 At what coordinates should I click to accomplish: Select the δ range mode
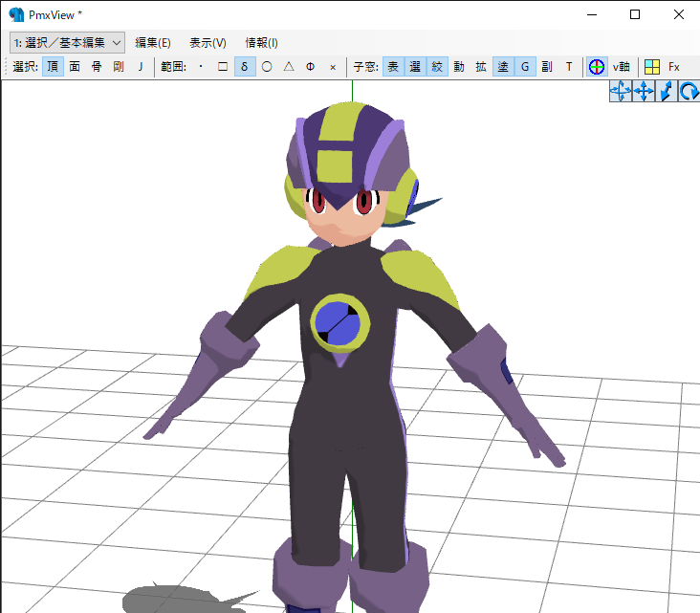245,67
